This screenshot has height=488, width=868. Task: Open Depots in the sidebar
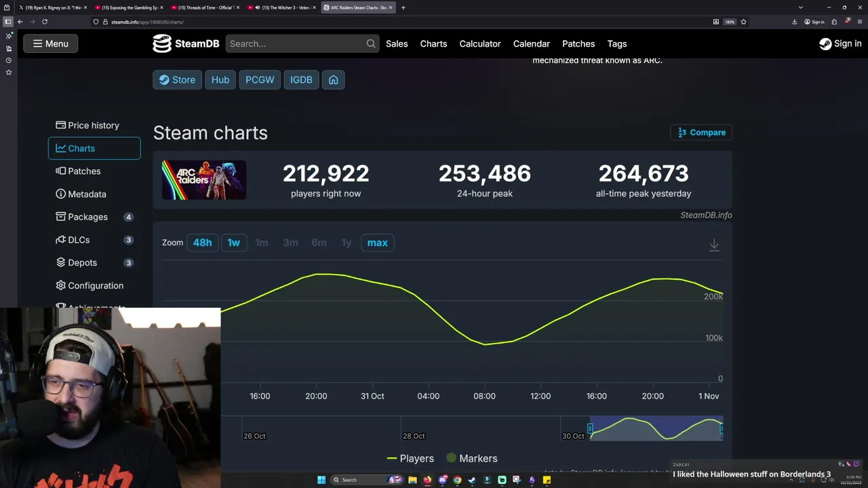(x=94, y=262)
